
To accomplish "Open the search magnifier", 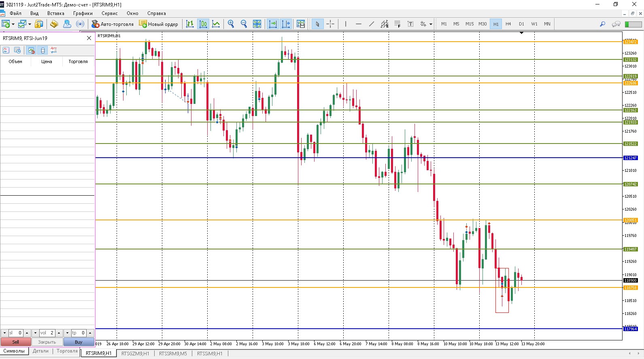I will 602,24.
